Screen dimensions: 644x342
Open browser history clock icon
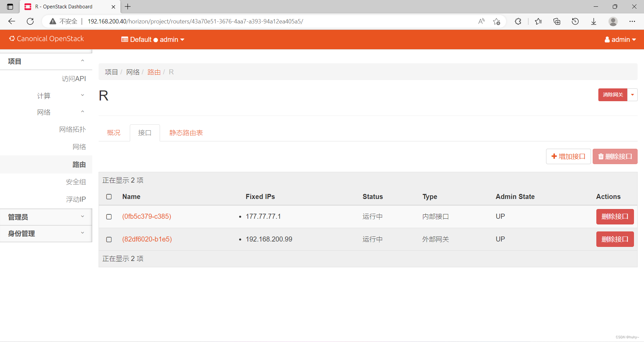point(575,21)
